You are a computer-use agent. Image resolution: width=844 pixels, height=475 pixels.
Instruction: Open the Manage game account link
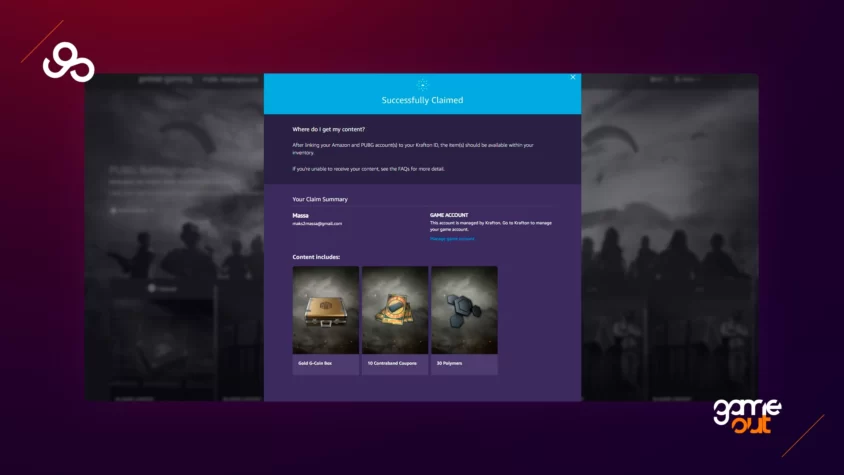452,239
